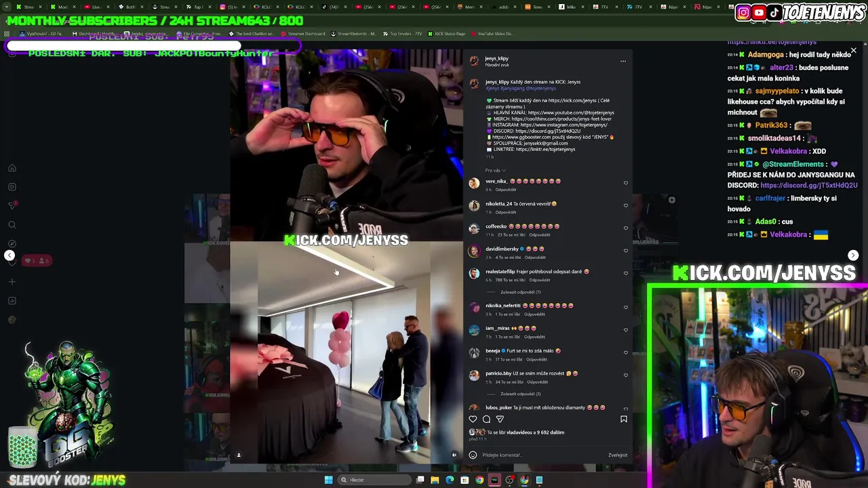The width and height of the screenshot is (868, 488).
Task: Like nikoletta_24 comment with heart
Action: [625, 205]
